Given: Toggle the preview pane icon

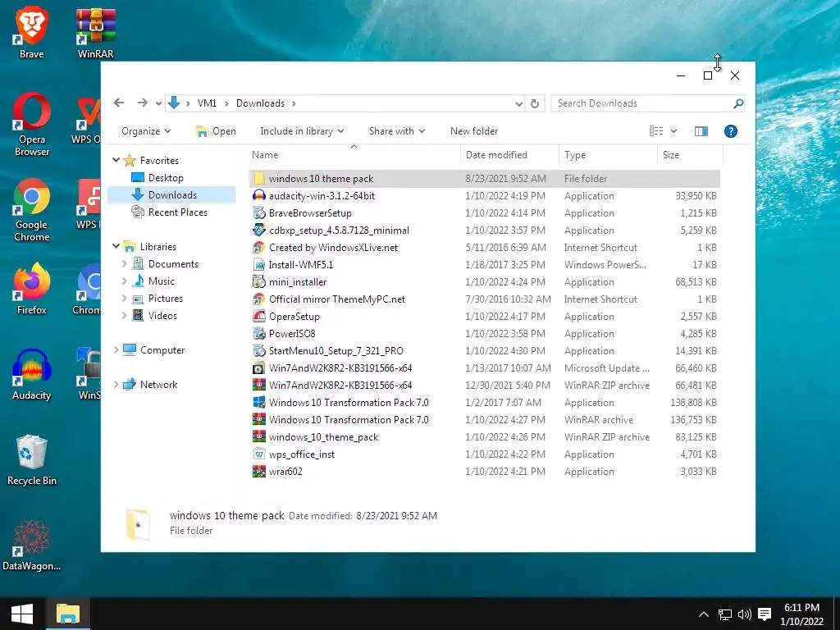Looking at the screenshot, I should tap(701, 131).
